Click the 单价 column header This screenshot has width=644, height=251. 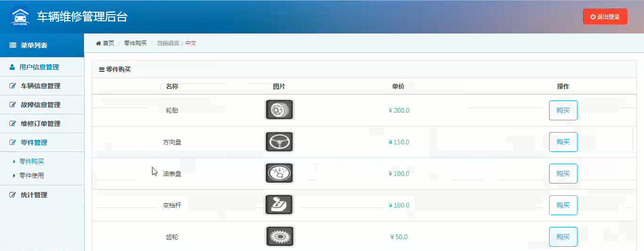[x=398, y=87]
